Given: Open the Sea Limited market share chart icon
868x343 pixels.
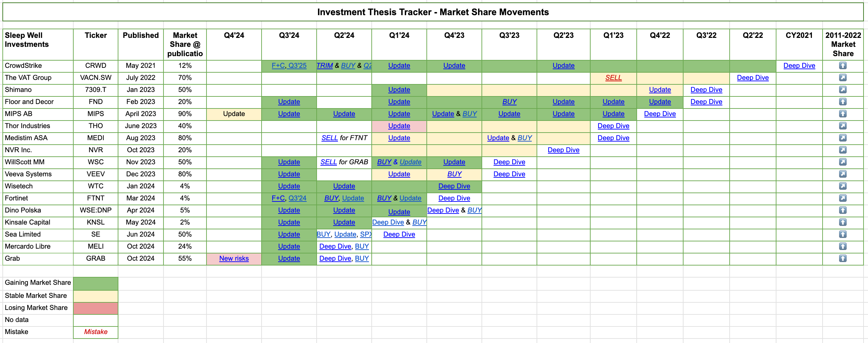Looking at the screenshot, I should point(843,234).
